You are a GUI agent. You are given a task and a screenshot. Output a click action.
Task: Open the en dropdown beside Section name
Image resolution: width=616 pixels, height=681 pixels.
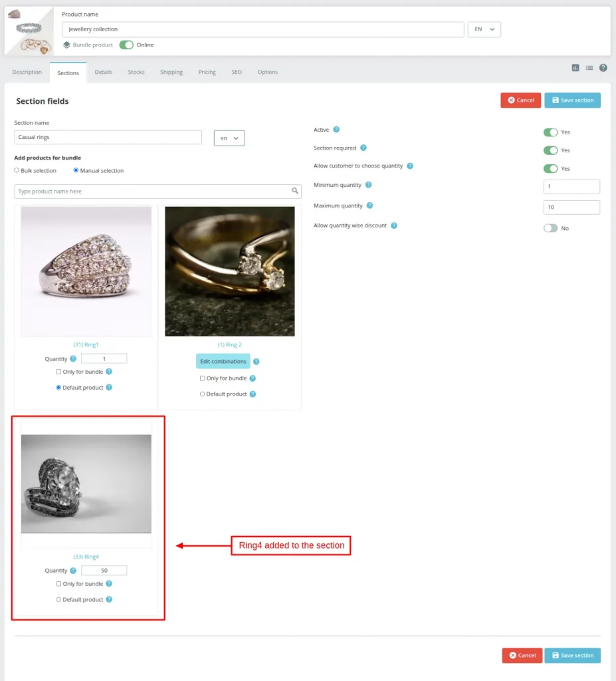coord(229,138)
